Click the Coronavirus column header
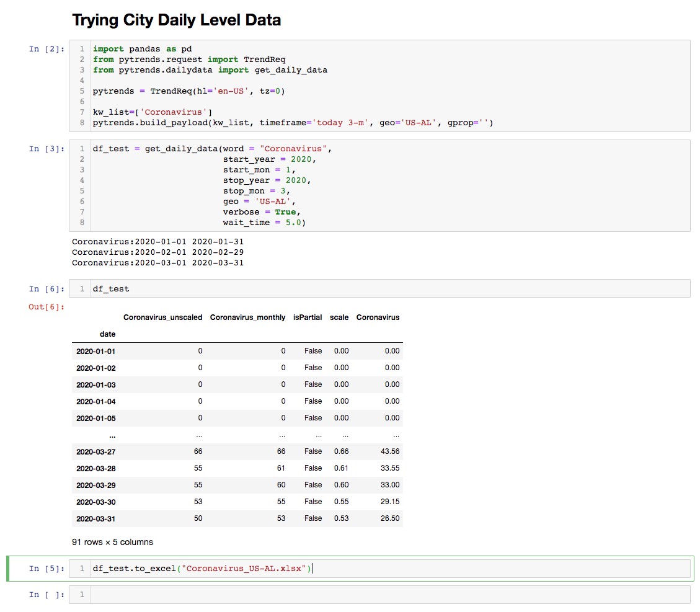 (x=378, y=317)
